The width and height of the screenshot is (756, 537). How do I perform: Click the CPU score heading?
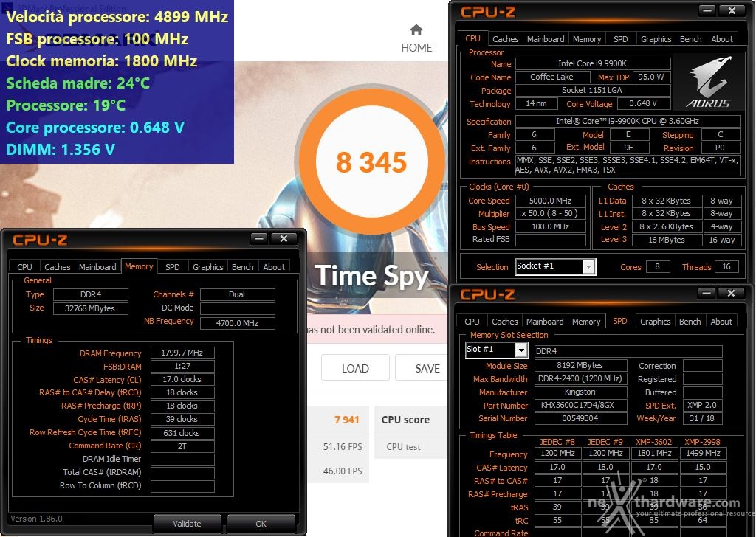click(x=405, y=420)
